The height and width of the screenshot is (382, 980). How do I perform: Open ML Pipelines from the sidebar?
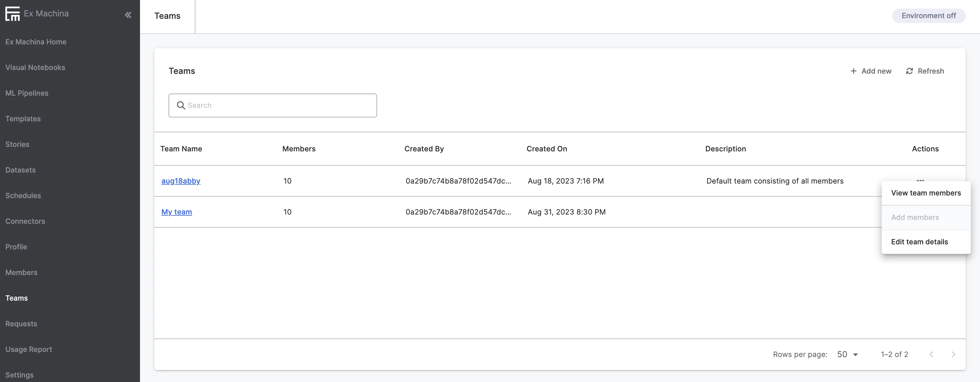27,93
